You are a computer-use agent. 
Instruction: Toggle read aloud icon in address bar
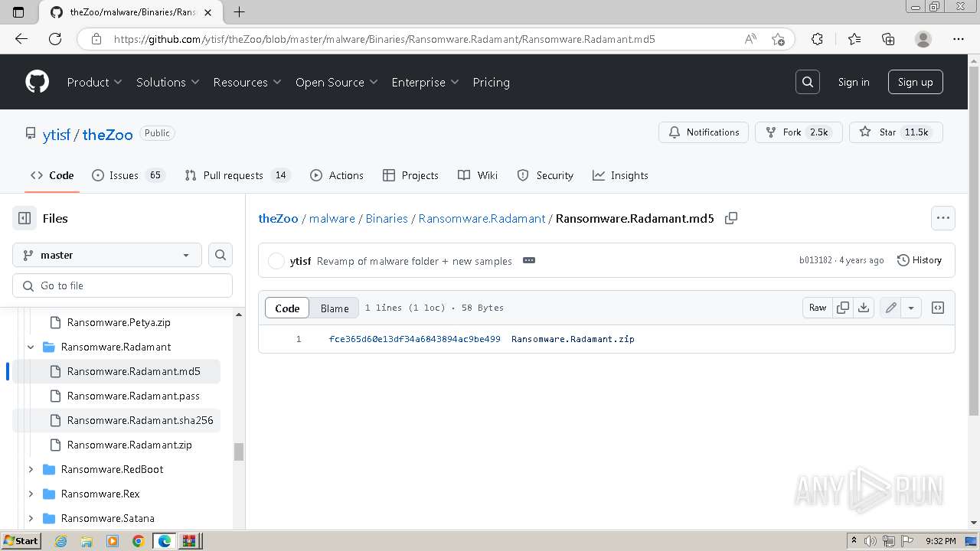tap(750, 39)
